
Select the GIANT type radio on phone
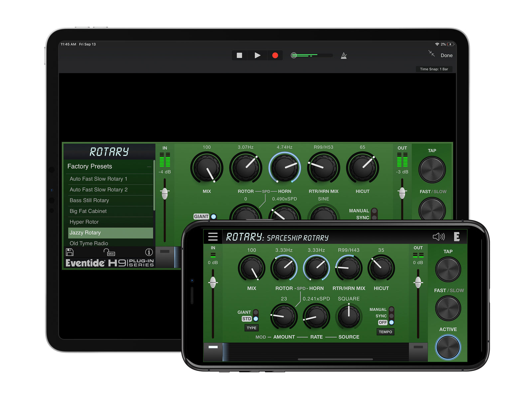tap(256, 312)
